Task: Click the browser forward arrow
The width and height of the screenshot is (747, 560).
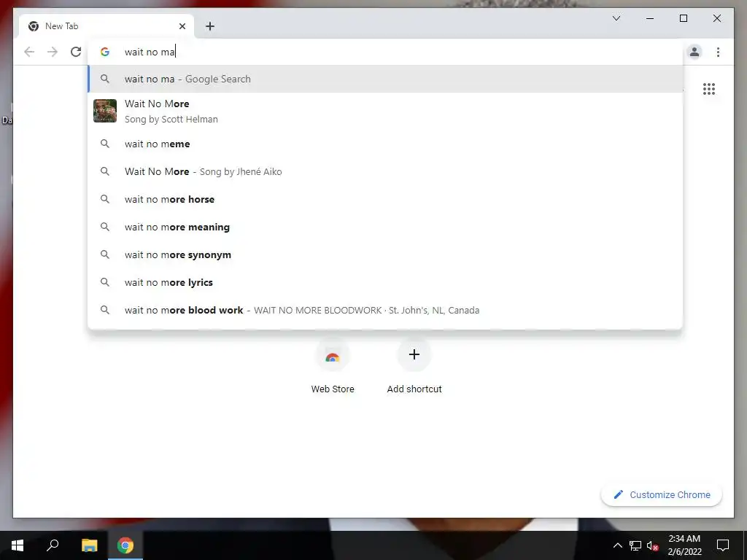Action: point(53,52)
